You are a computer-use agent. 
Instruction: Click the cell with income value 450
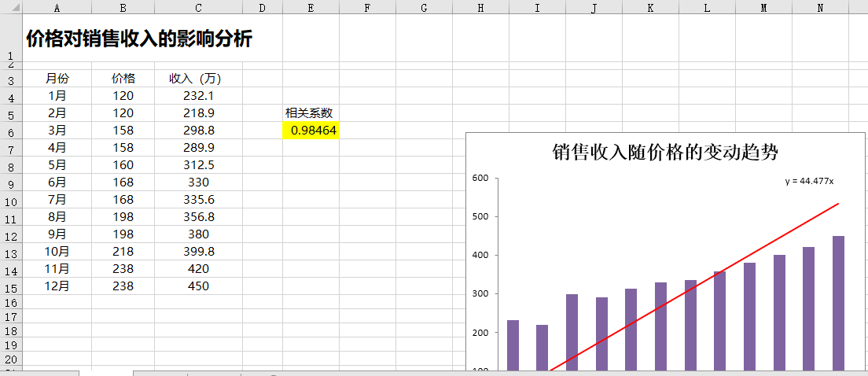pos(198,286)
